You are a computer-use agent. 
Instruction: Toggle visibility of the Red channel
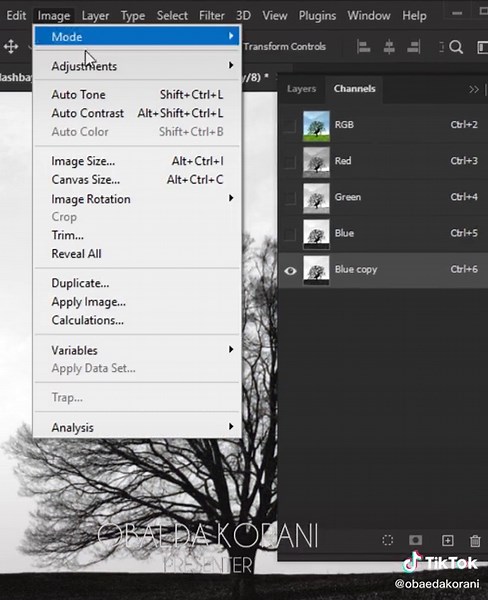(290, 162)
